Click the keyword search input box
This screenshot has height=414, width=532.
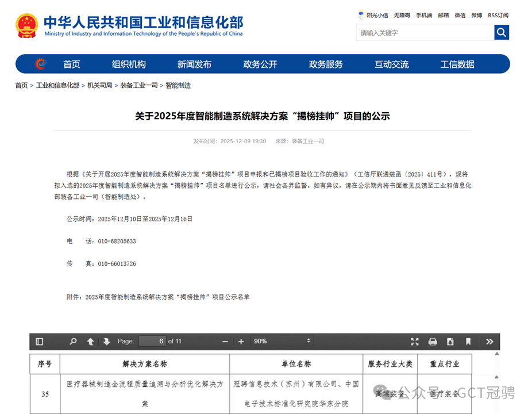click(x=426, y=33)
